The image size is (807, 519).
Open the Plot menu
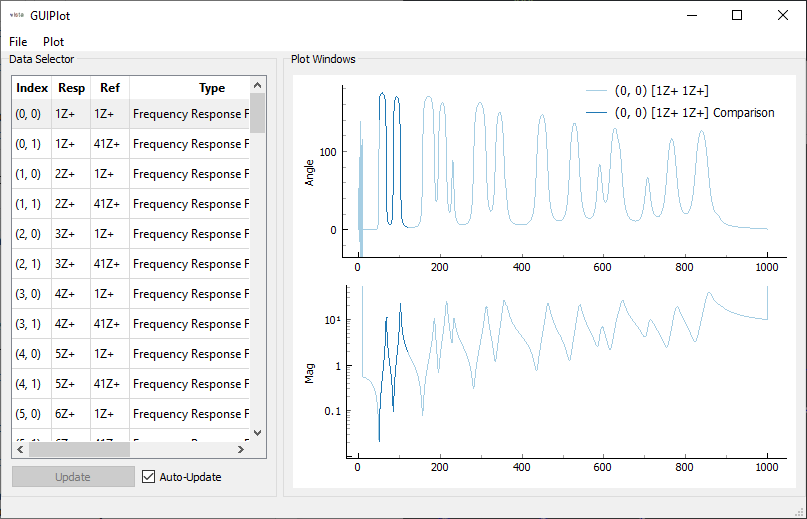pos(53,42)
